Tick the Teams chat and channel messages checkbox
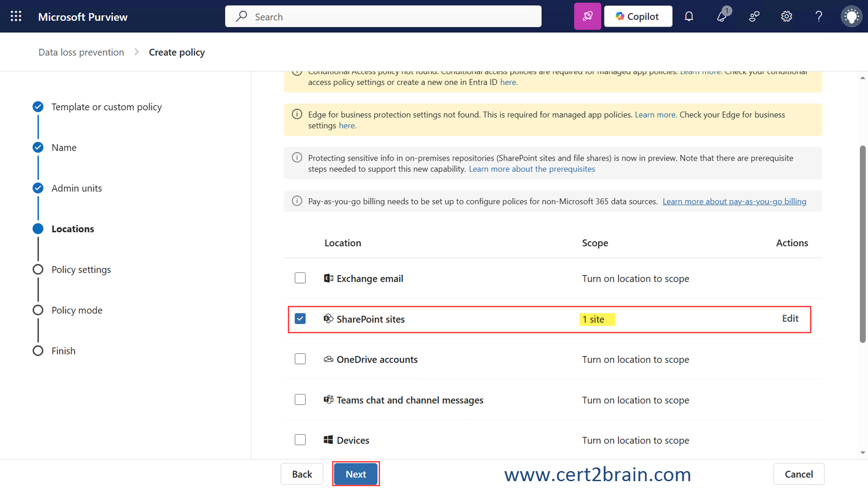This screenshot has height=488, width=868. click(300, 399)
